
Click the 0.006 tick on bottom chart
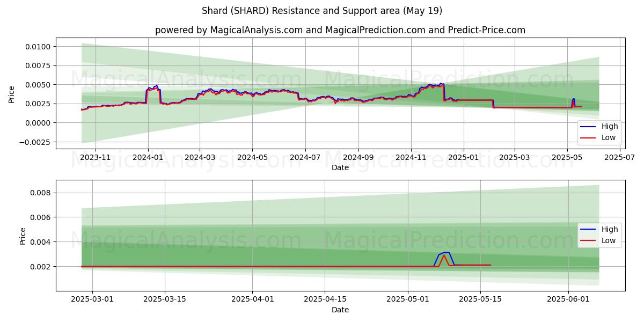(x=41, y=217)
